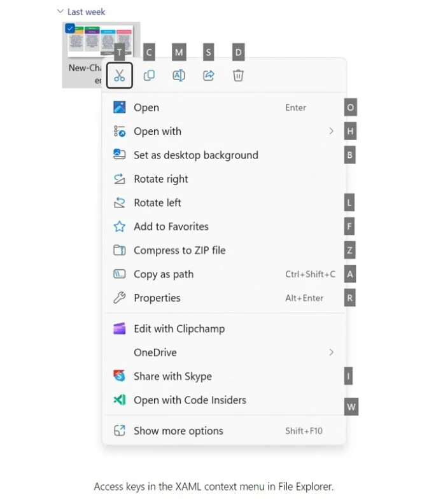Viewport: 443px width, 504px height.
Task: Expand the OneDrive submenu arrow
Action: click(331, 353)
